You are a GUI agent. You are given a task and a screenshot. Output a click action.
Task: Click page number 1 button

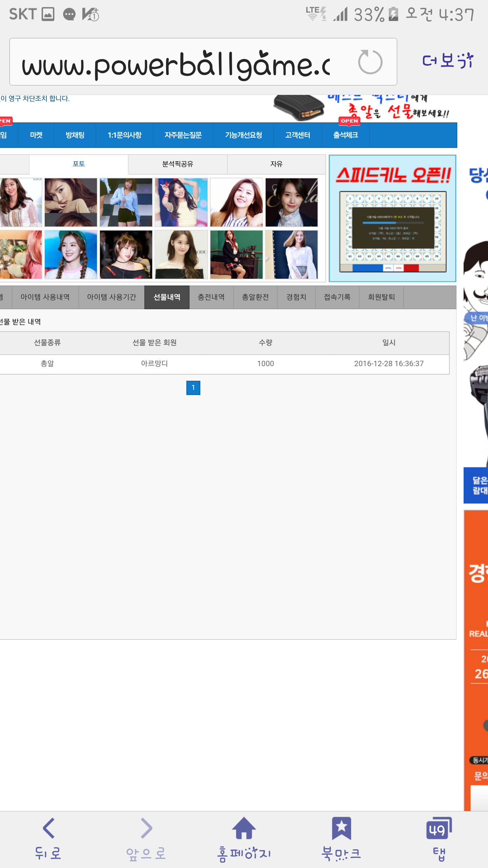(x=193, y=388)
